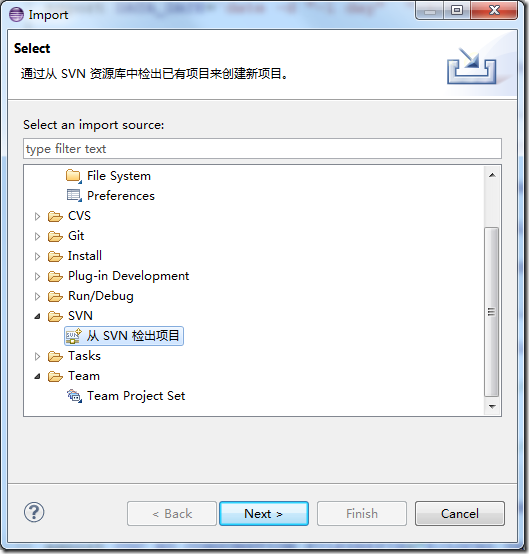Click the scrollbar down arrow
This screenshot has height=554, width=529.
[x=492, y=407]
